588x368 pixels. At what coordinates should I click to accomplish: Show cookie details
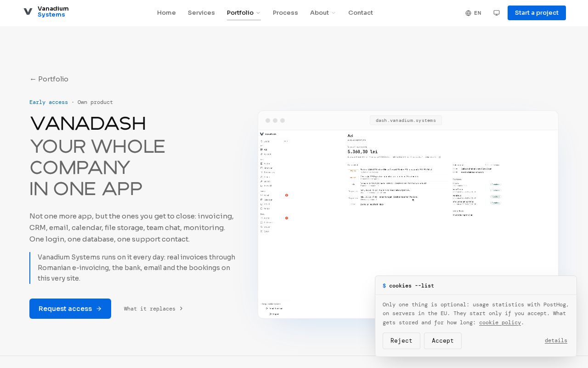point(556,340)
